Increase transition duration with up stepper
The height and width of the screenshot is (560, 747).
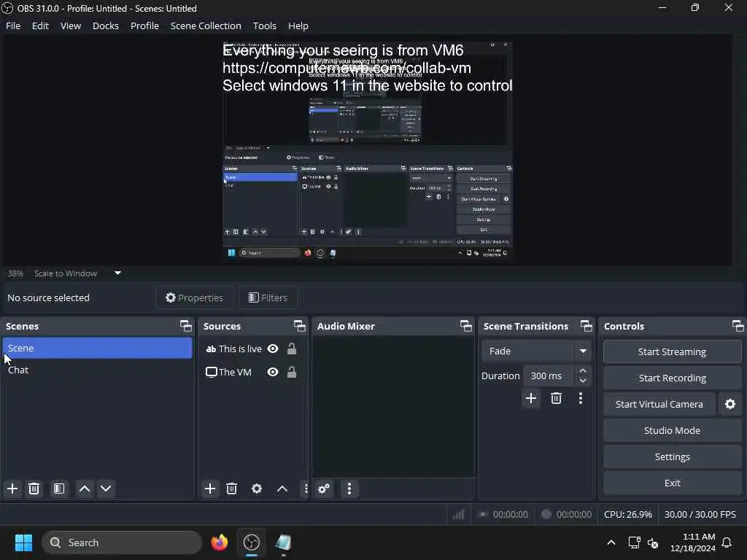[x=583, y=370]
